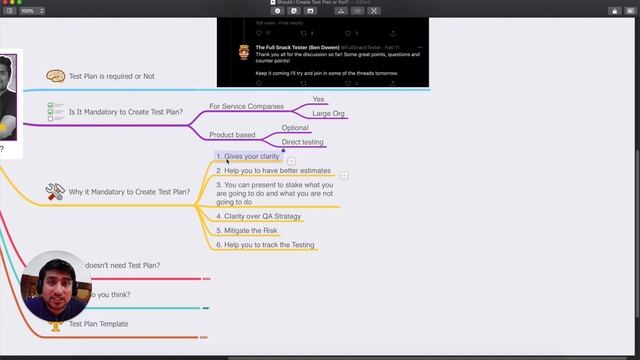The image size is (640, 360).
Task: Click the tools icon beside Why it Mandatory topic
Action: (55, 191)
